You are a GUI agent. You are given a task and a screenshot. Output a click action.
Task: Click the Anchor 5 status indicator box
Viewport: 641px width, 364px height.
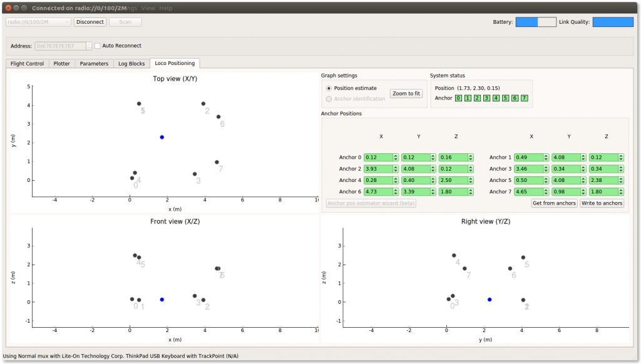click(x=505, y=98)
